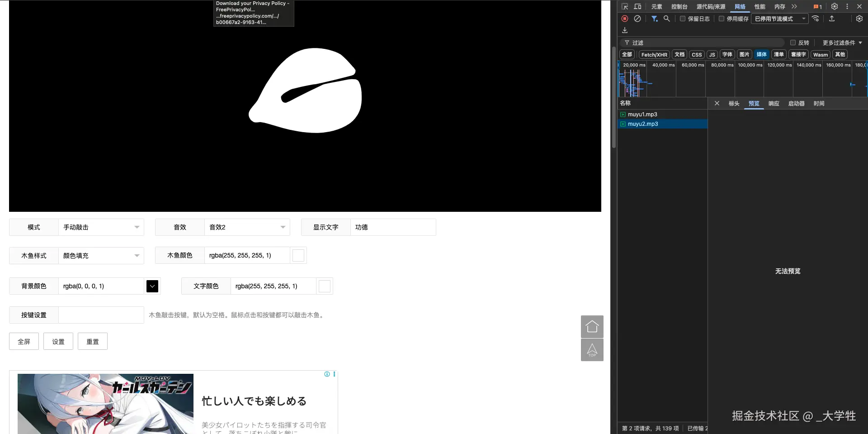Image resolution: width=868 pixels, height=434 pixels.
Task: Enable the 保留日志 checkbox
Action: (x=683, y=19)
